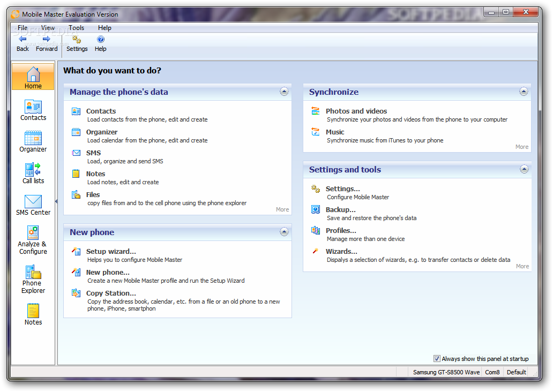Click Default in the status bar
Screen dimensions: 553x392
pyautogui.click(x=517, y=372)
